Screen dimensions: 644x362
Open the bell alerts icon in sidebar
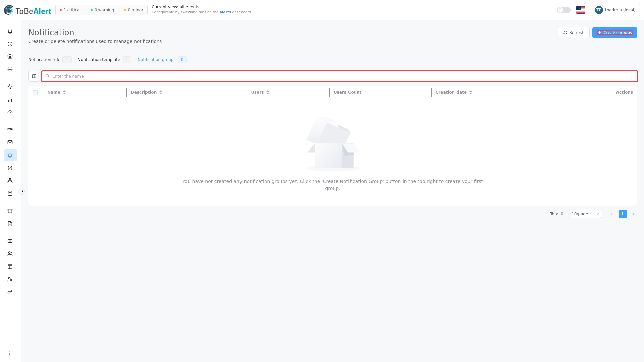coord(10,31)
